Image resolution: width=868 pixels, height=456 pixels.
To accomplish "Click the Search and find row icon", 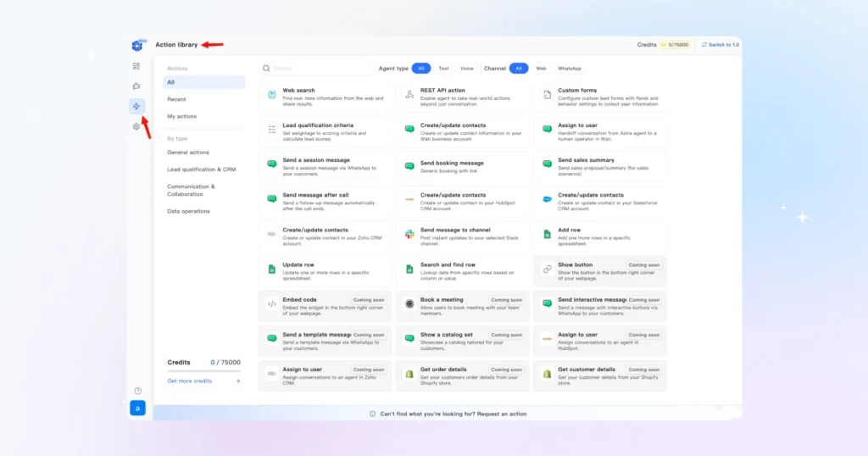I will point(409,269).
